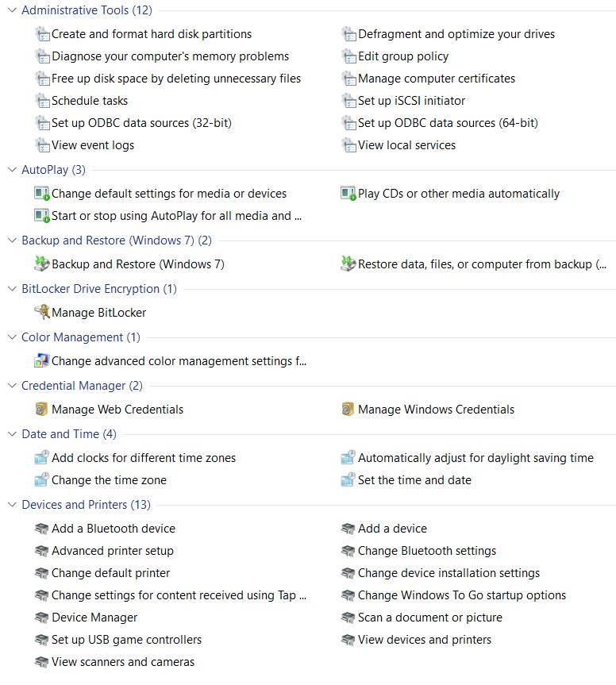
Task: Select Edit group policy
Action: (402, 56)
